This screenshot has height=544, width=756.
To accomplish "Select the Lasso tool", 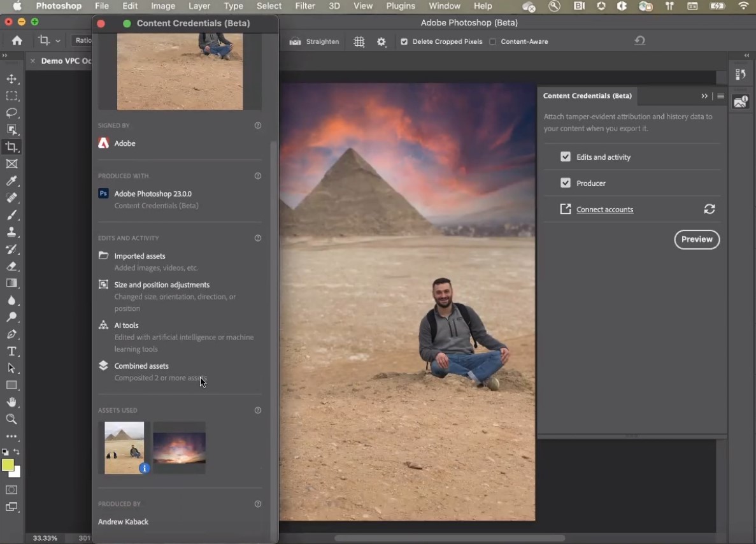I will pos(11,113).
